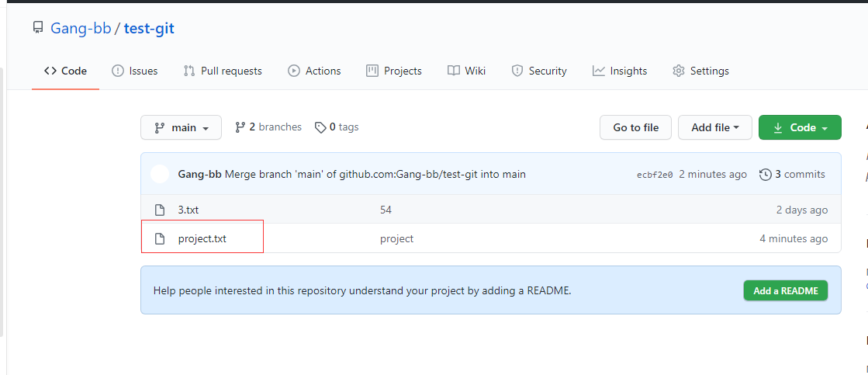Click the Go to file button

pos(635,127)
